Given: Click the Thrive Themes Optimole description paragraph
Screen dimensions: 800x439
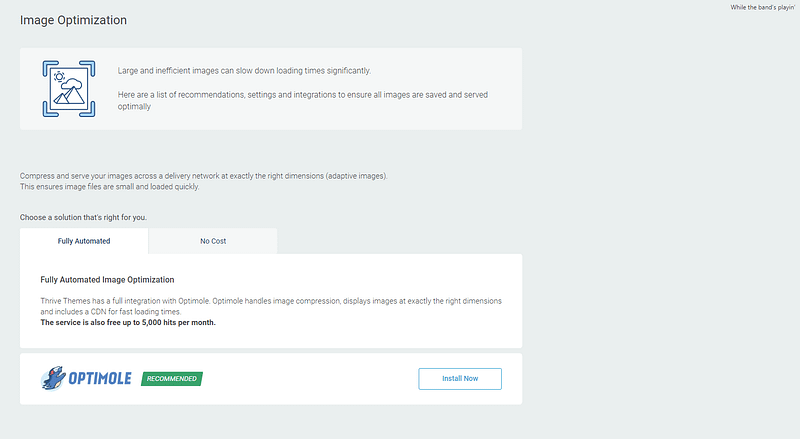Looking at the screenshot, I should point(270,300).
